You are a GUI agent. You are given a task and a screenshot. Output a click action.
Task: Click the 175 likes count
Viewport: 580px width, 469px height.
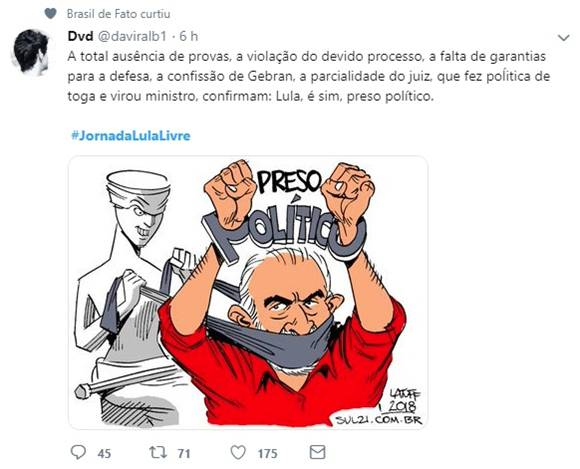(x=267, y=453)
